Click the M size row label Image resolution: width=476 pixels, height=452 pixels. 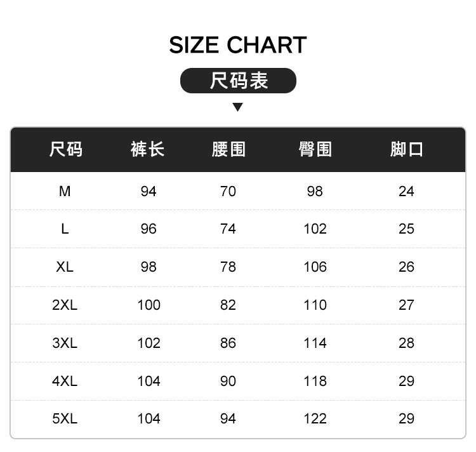click(x=65, y=191)
